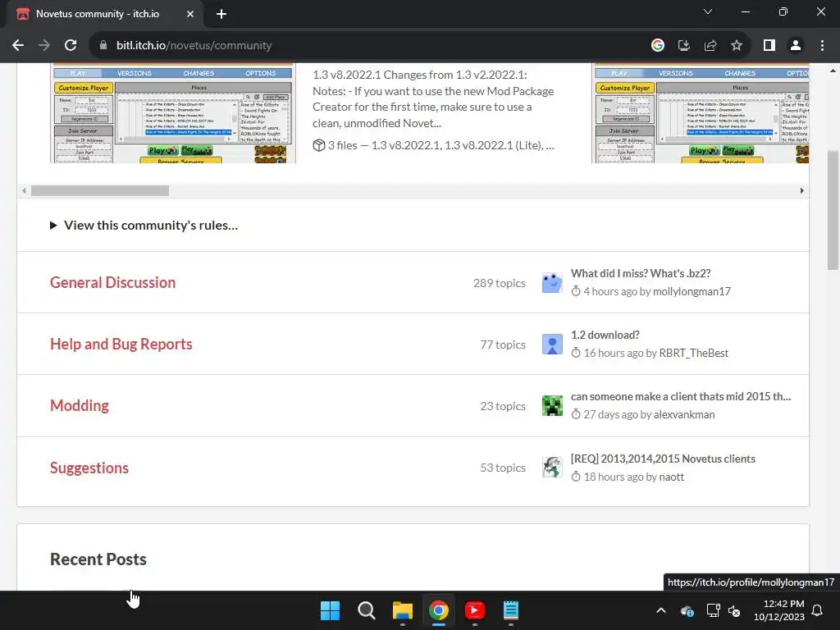Toggle the browser side panel
Screen dimensions: 840x630
[x=769, y=46]
